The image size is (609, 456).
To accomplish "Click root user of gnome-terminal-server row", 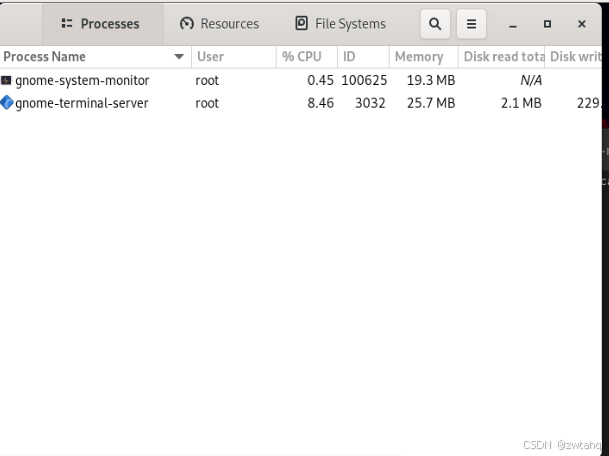I will [207, 103].
